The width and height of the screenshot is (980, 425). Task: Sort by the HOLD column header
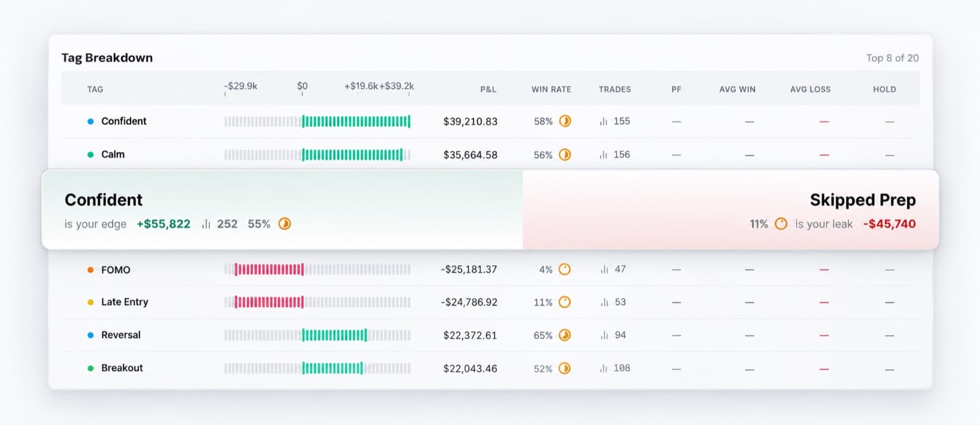[x=884, y=89]
